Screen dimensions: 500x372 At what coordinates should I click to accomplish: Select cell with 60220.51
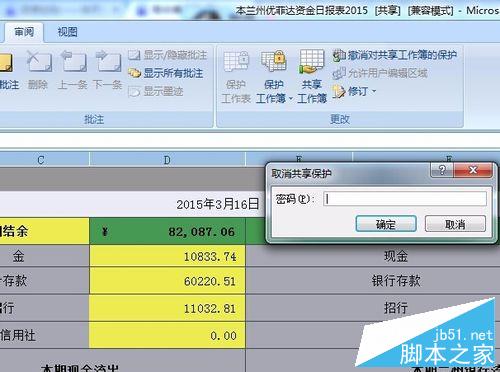[167, 281]
